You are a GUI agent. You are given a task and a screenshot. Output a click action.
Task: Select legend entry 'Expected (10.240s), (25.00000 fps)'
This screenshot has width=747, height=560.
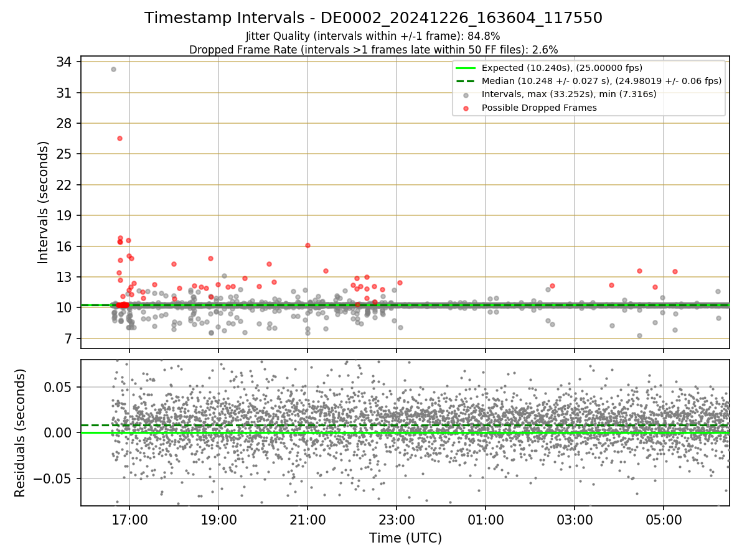pyautogui.click(x=562, y=68)
